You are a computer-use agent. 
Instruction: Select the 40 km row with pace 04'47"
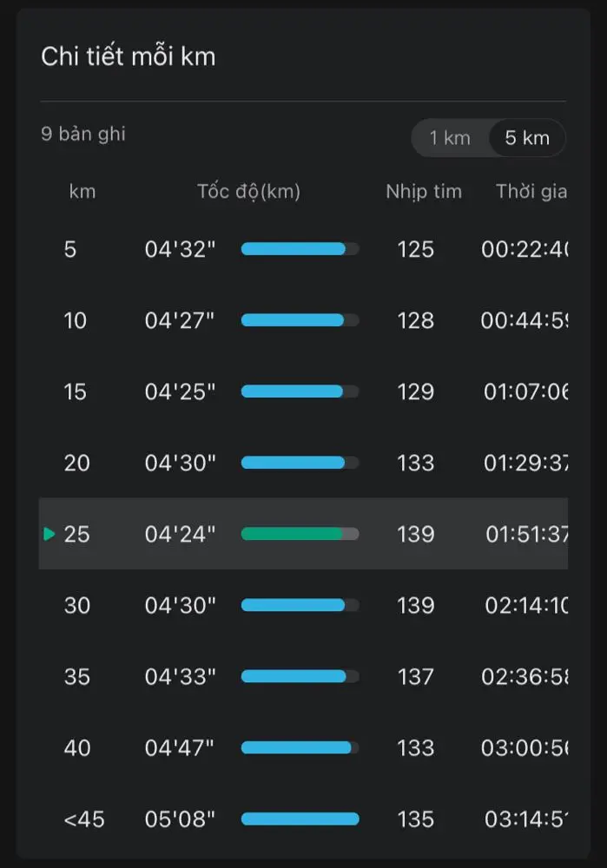coord(304,748)
